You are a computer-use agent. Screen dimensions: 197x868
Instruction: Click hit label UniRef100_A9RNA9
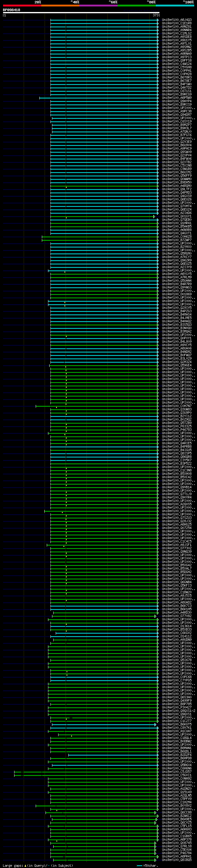pyautogui.click(x=177, y=54)
